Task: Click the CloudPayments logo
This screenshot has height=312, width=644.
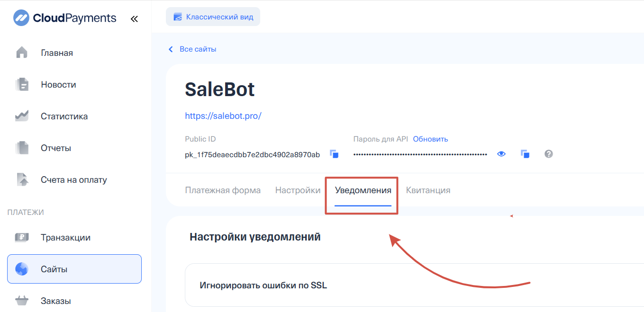Action: pos(65,18)
